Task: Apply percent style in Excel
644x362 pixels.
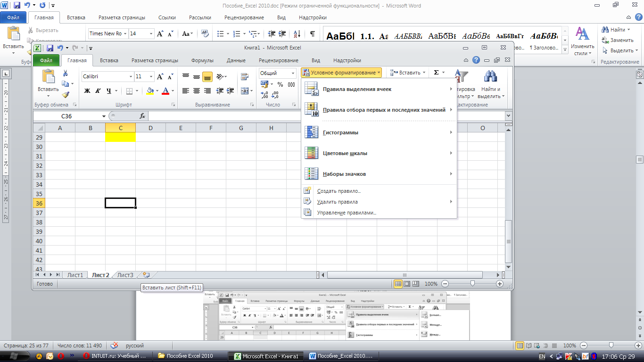Action: pyautogui.click(x=280, y=84)
